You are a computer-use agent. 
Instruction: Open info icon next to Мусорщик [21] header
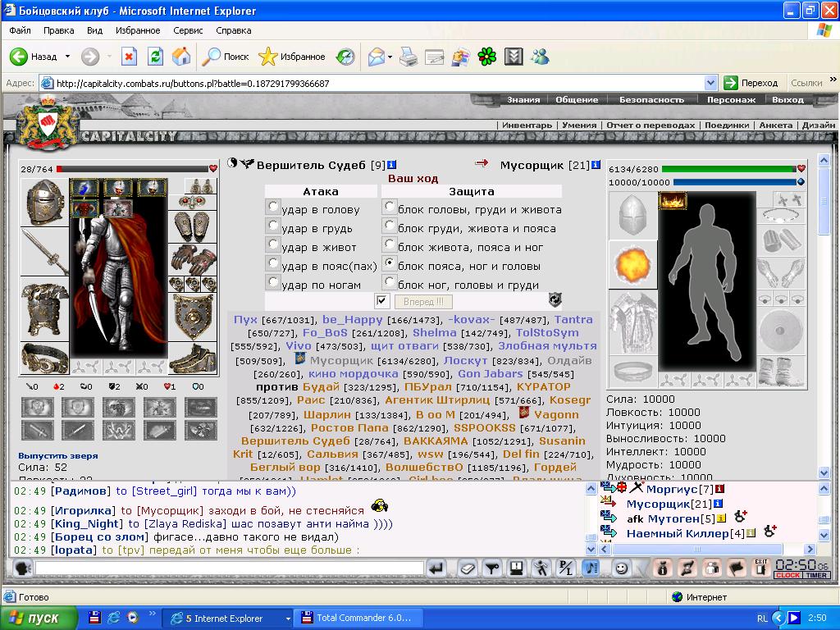pos(596,165)
